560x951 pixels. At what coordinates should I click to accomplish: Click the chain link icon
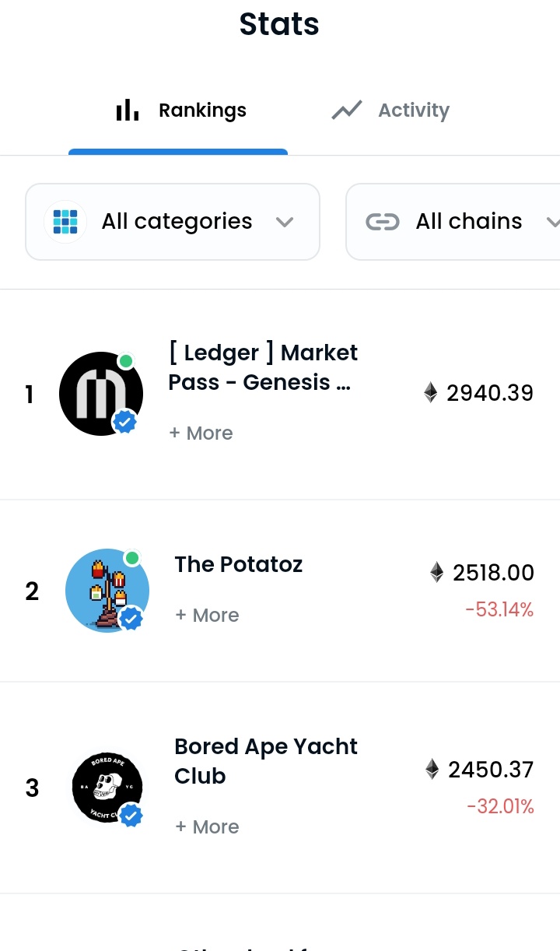[x=383, y=222]
